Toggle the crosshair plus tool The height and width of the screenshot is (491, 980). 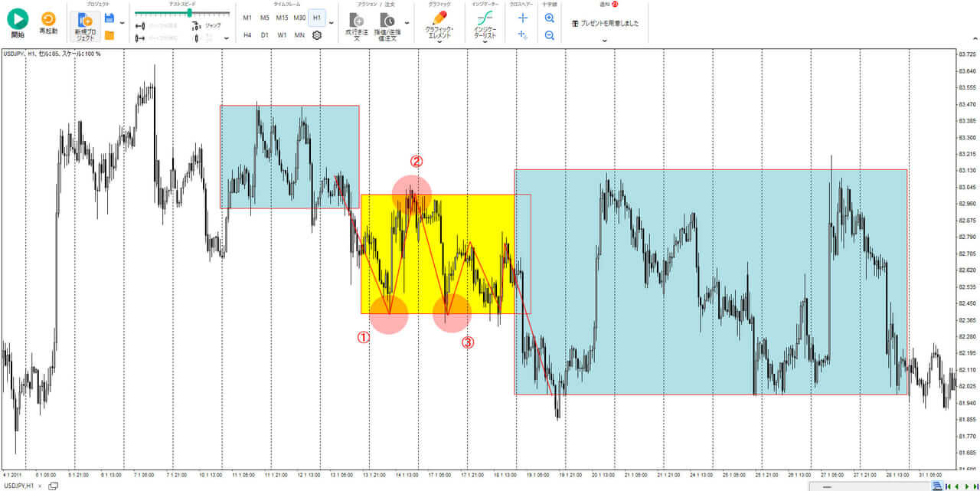tap(523, 18)
